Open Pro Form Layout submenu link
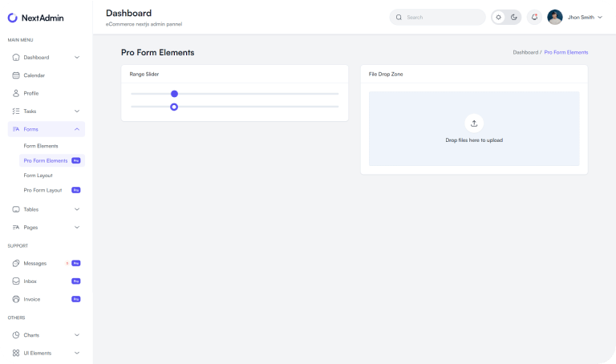Viewport: 616px width, 364px height. pyautogui.click(x=43, y=190)
